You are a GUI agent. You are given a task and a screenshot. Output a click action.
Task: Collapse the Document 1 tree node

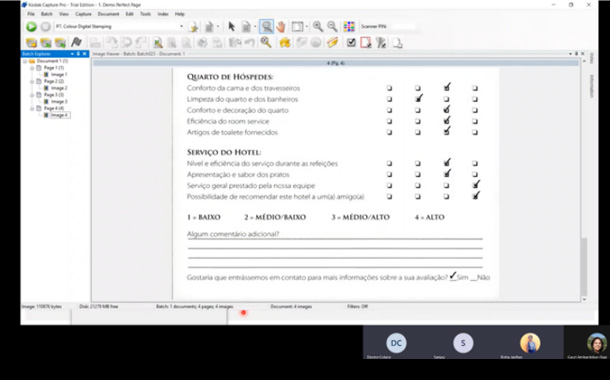[x=25, y=61]
